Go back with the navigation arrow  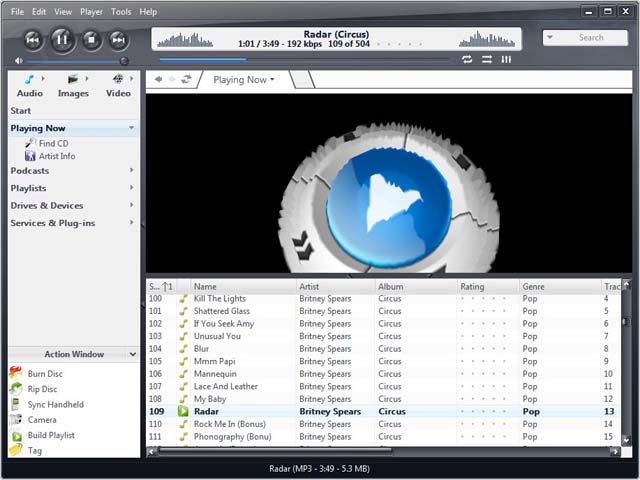pyautogui.click(x=158, y=79)
